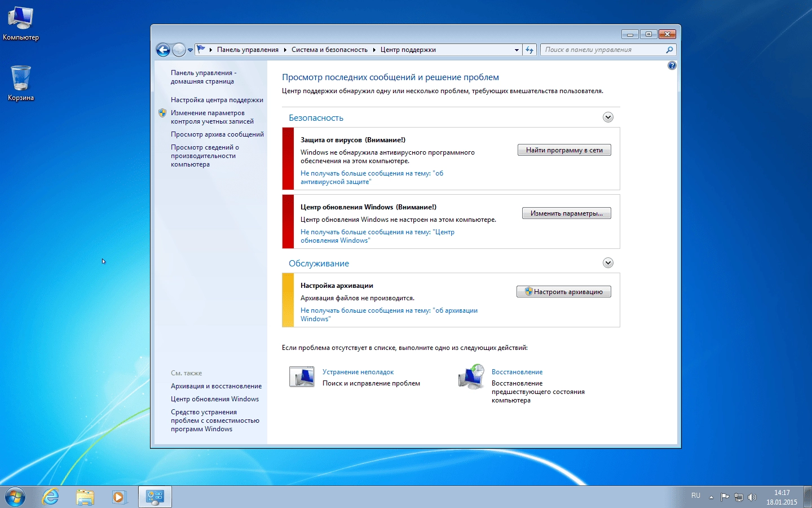
Task: Maximize the Центр поддержки window
Action: [648, 34]
